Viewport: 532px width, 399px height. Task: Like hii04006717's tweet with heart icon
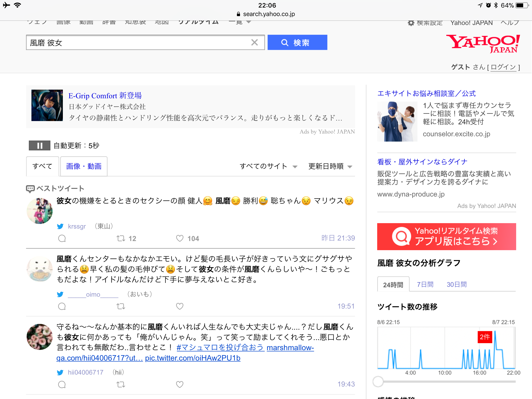(x=180, y=384)
